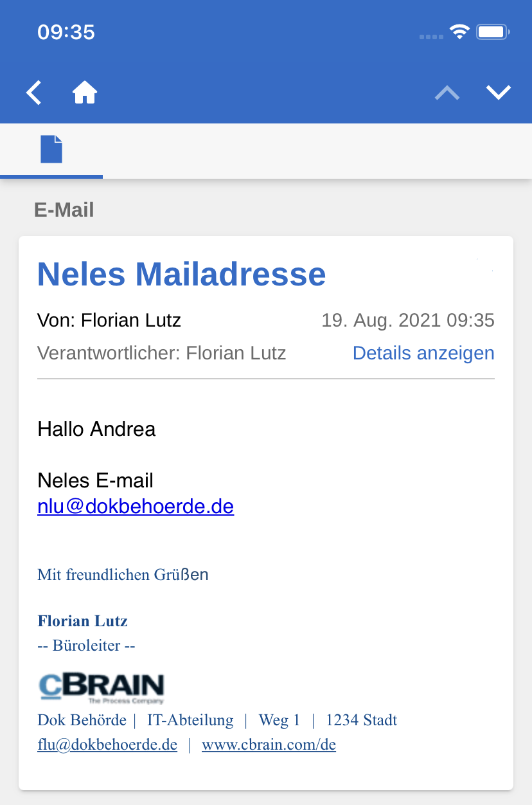
Task: Tap the cellular signal dots
Action: [x=431, y=37]
